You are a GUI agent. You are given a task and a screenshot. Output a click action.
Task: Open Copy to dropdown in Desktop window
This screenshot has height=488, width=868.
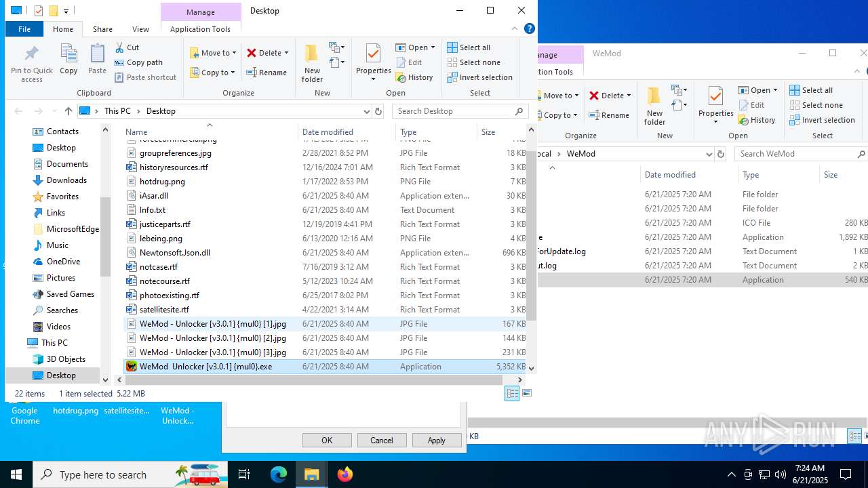click(213, 73)
